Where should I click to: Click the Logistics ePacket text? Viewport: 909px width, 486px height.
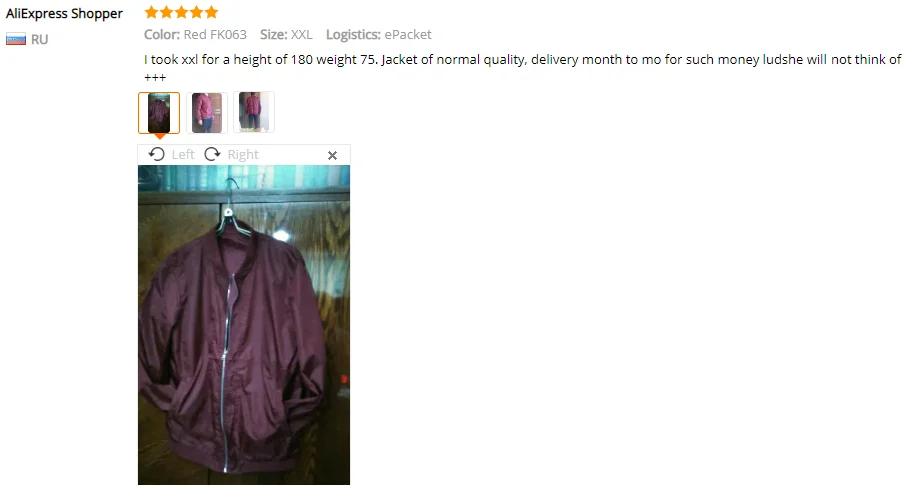coord(379,35)
